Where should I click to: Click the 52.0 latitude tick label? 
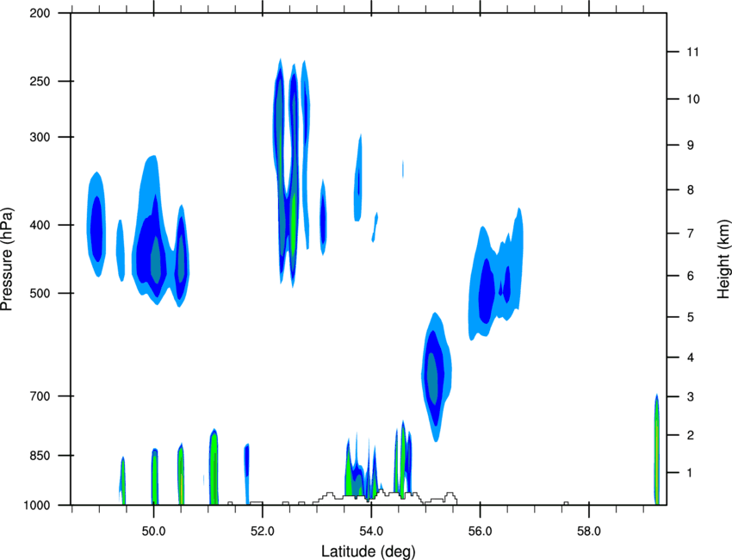(263, 532)
